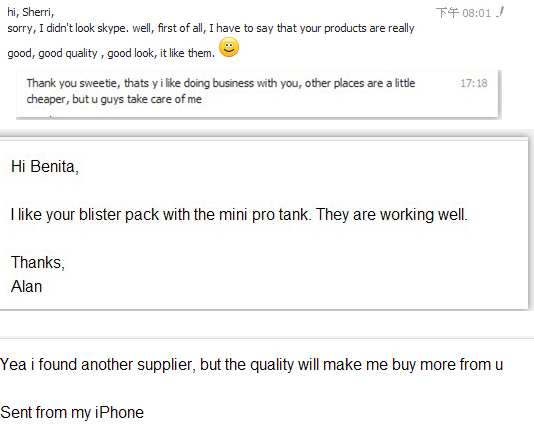Click the sender name 'Alan'
The height and width of the screenshot is (438, 534).
[26, 286]
